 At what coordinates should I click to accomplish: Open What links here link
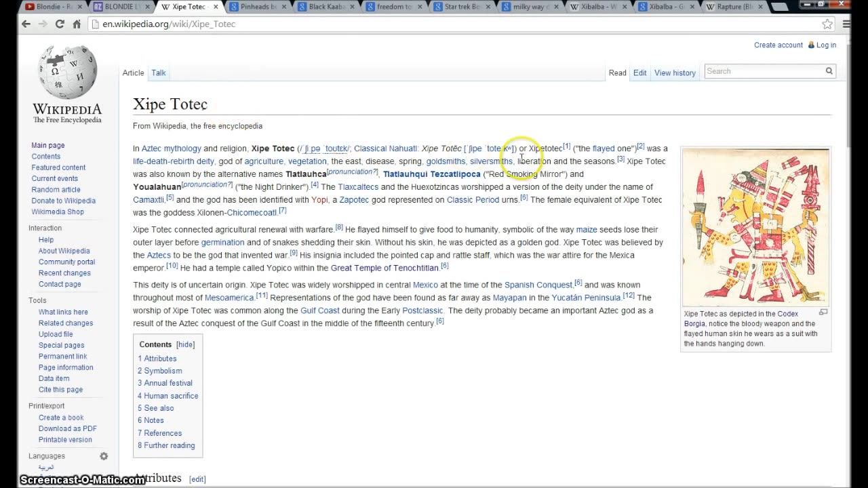(x=63, y=312)
